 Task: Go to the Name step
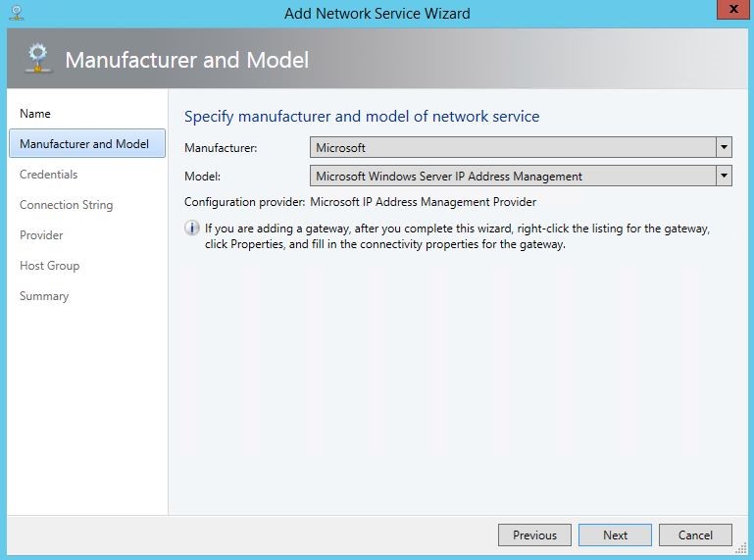[35, 114]
